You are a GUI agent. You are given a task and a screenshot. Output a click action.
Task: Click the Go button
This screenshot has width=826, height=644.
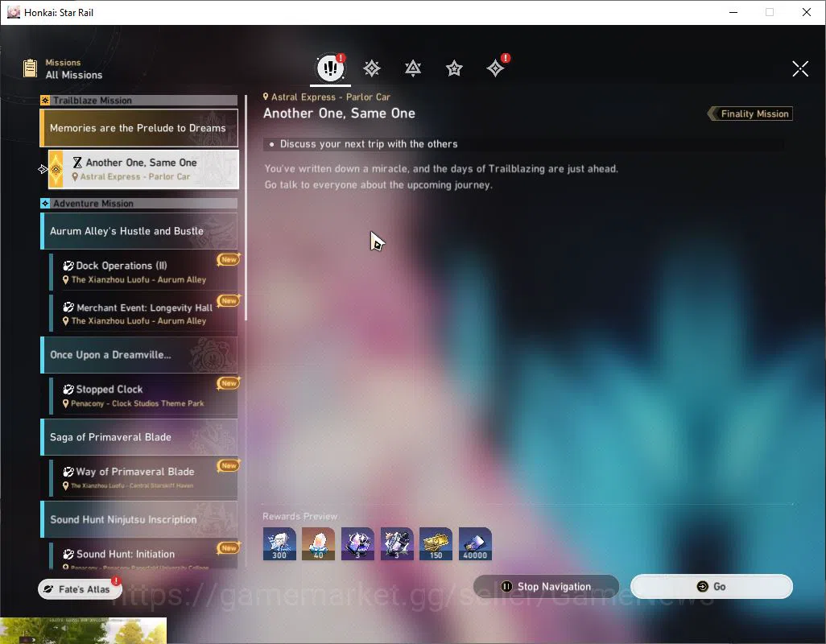(x=711, y=587)
